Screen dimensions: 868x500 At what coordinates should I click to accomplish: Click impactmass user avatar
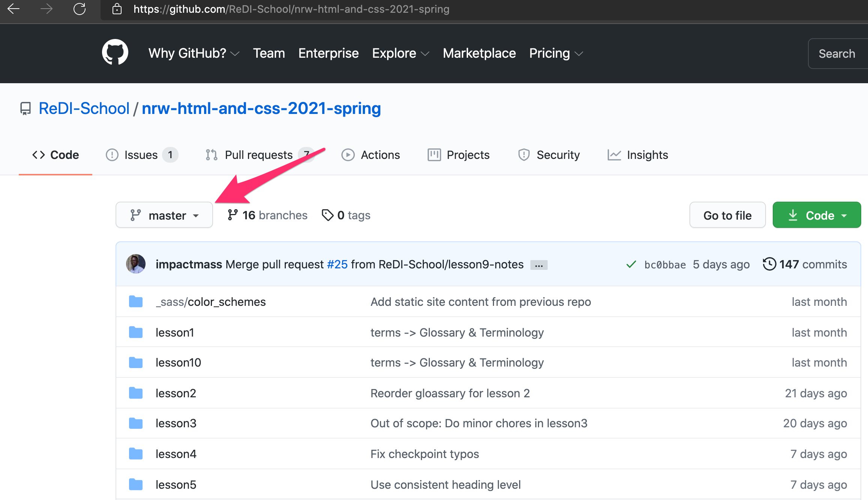pyautogui.click(x=136, y=264)
